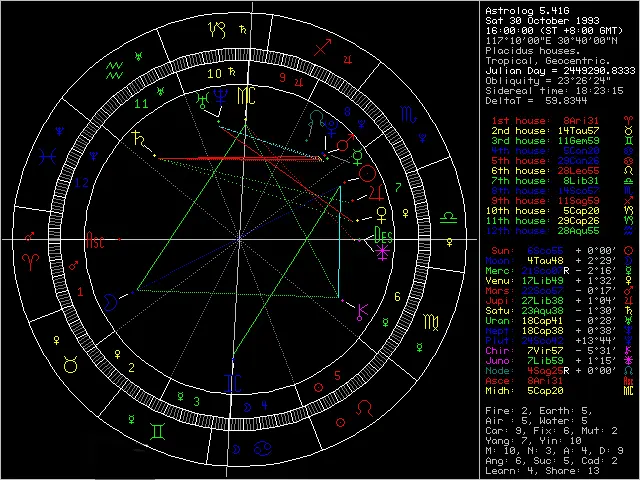Click the large red Mars glyph inside the wheel
640x480 pixels.
[x=345, y=142]
